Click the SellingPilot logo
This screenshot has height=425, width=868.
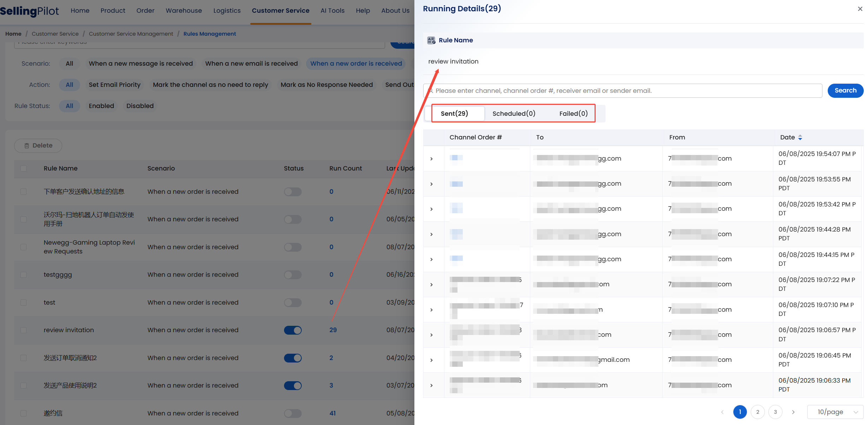(x=29, y=11)
